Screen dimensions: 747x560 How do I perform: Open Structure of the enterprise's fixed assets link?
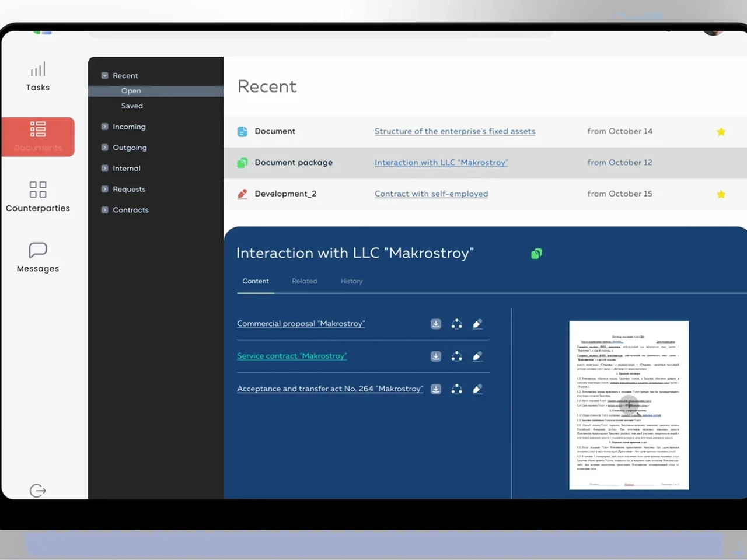pos(455,131)
